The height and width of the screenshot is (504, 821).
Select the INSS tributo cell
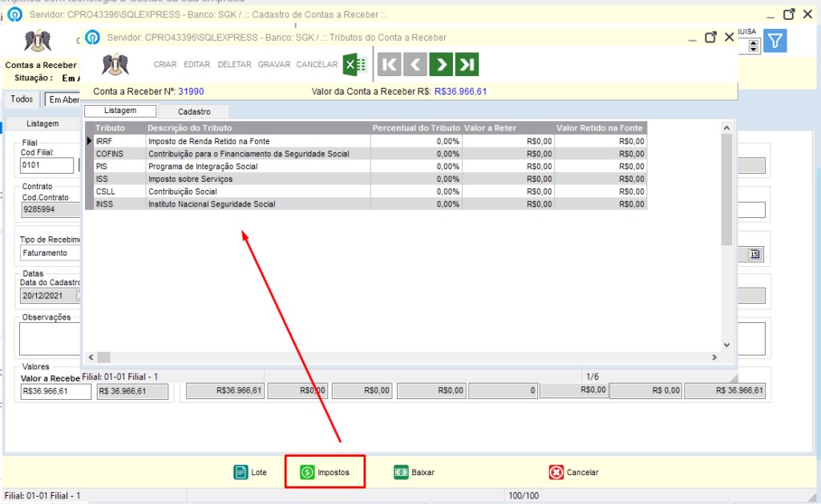120,204
